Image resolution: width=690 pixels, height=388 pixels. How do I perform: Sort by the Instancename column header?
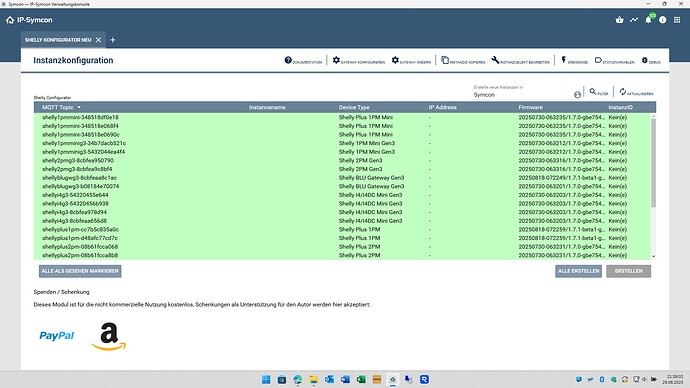267,107
